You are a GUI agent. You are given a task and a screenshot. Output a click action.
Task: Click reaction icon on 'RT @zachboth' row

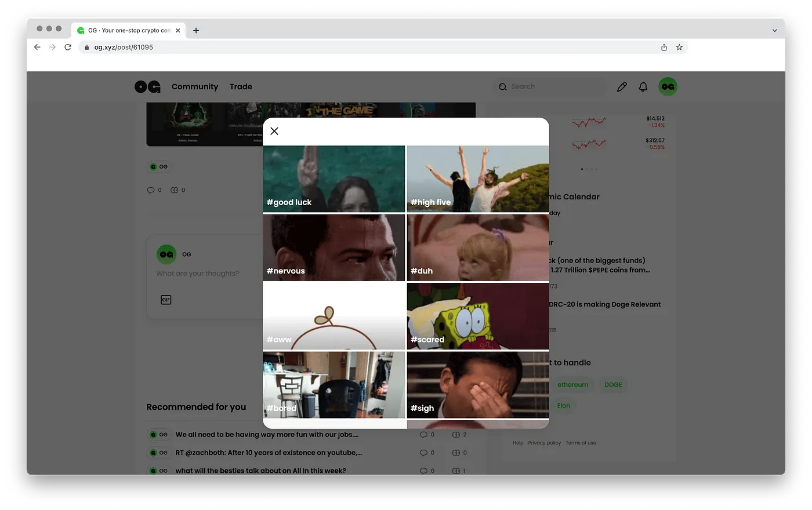tap(456, 453)
